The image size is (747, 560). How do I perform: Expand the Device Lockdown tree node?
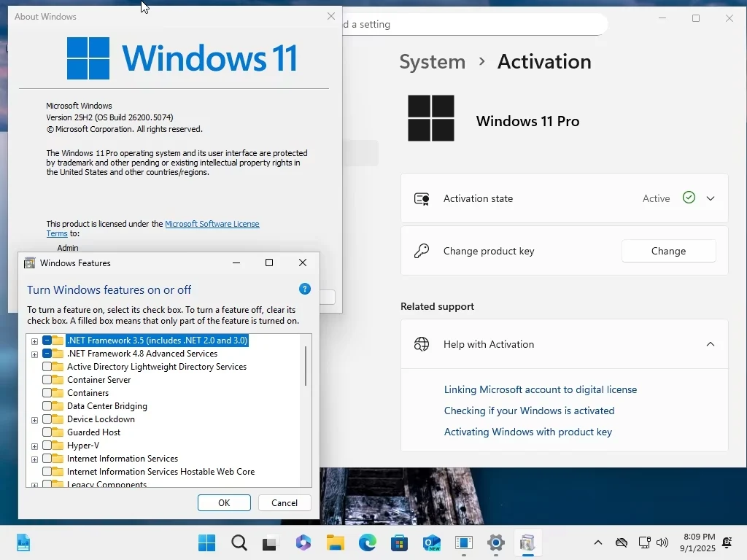34,420
